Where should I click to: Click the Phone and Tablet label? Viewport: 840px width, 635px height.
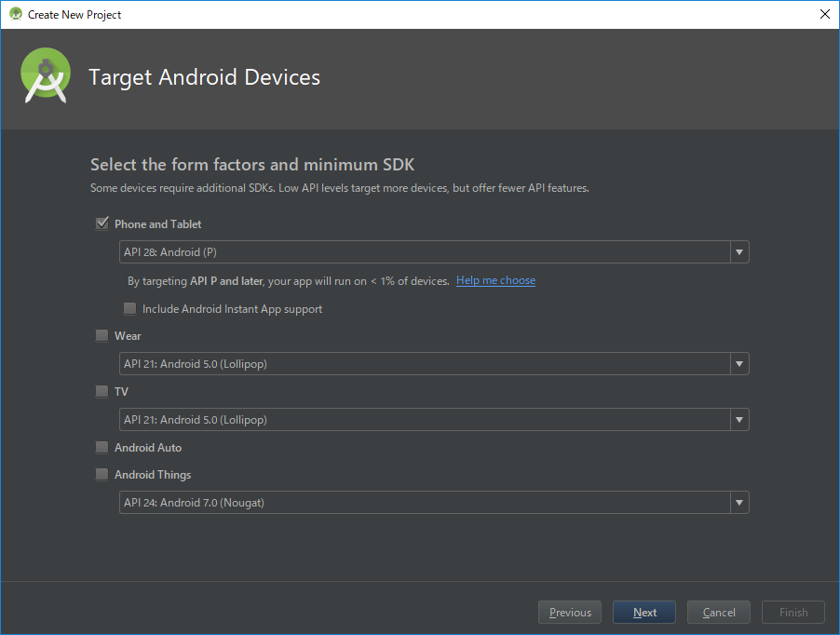158,224
